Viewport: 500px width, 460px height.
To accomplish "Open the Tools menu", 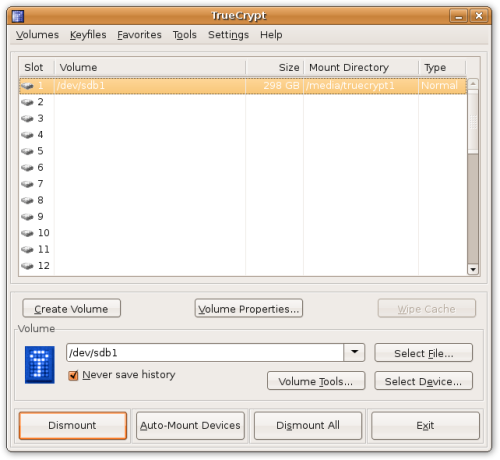I will [x=185, y=35].
